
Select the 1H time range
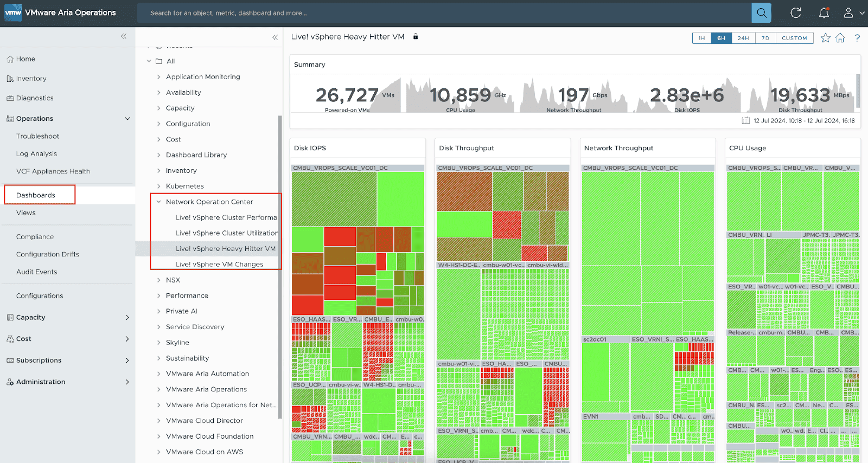point(701,38)
